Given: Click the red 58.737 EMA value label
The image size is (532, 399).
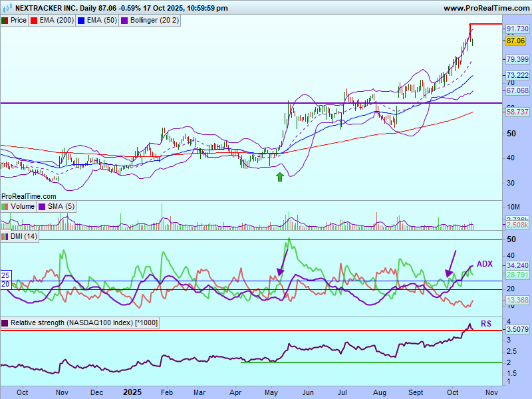Looking at the screenshot, I should coord(517,112).
